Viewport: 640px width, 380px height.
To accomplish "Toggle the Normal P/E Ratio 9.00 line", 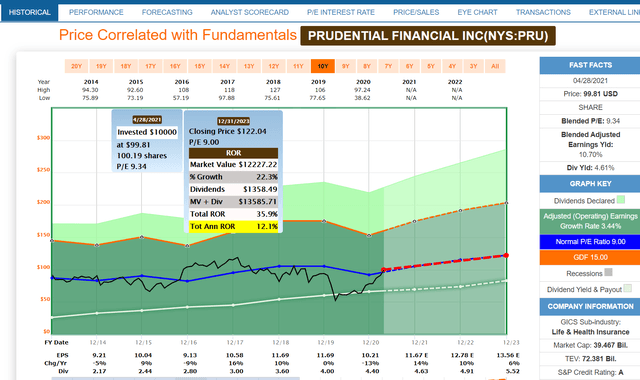I will click(x=590, y=242).
